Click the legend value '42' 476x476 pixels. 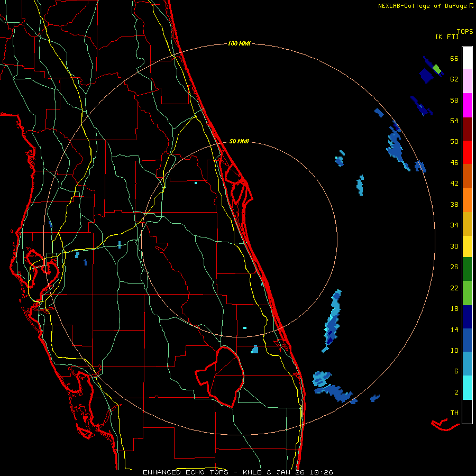454,184
